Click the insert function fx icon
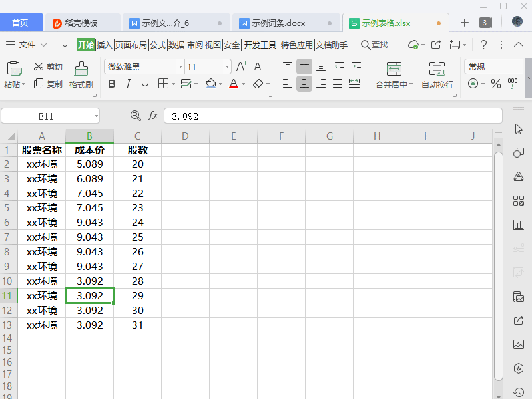 (153, 116)
